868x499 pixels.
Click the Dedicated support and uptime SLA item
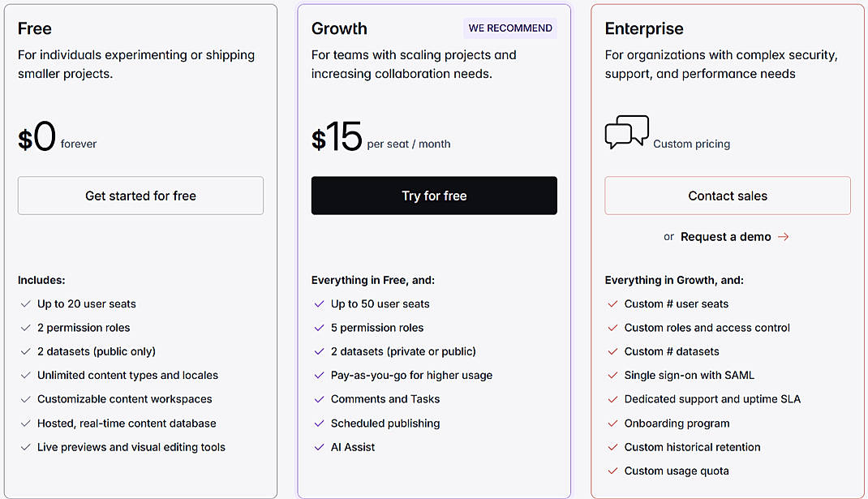click(x=712, y=399)
